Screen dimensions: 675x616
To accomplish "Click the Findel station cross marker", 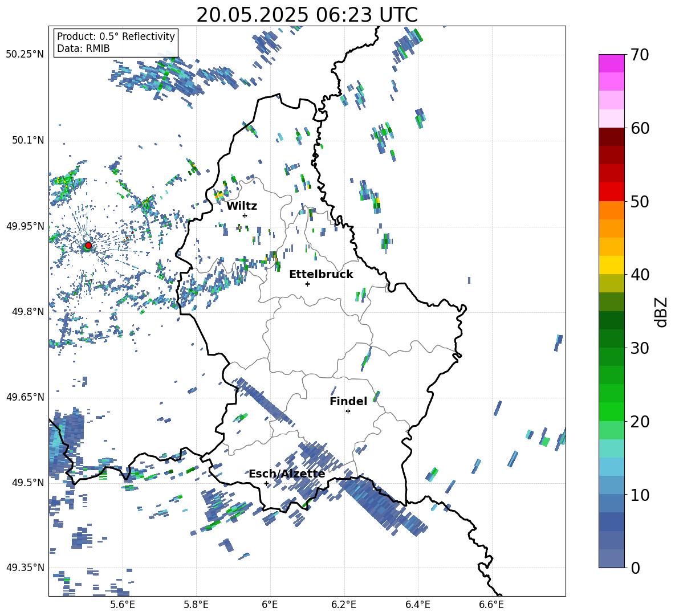I will [348, 411].
